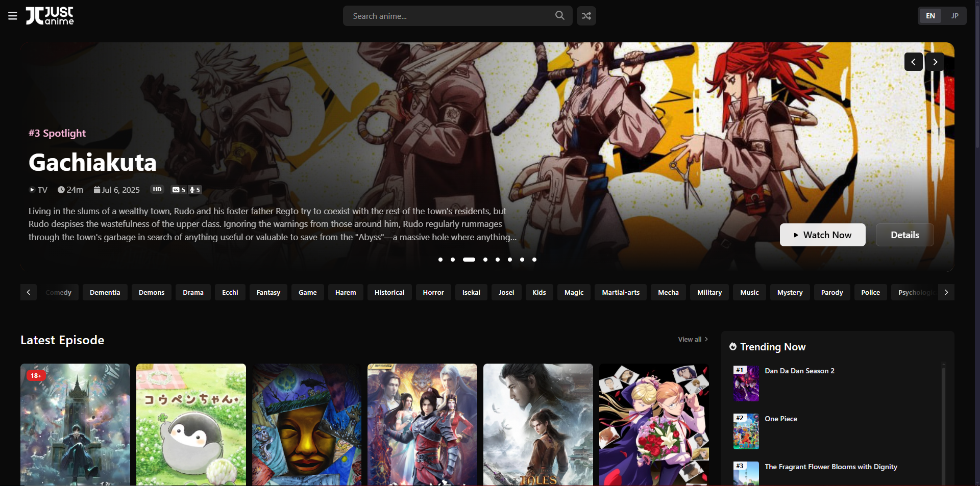Open Gachiakuta Details button
This screenshot has width=980, height=486.
coord(904,235)
